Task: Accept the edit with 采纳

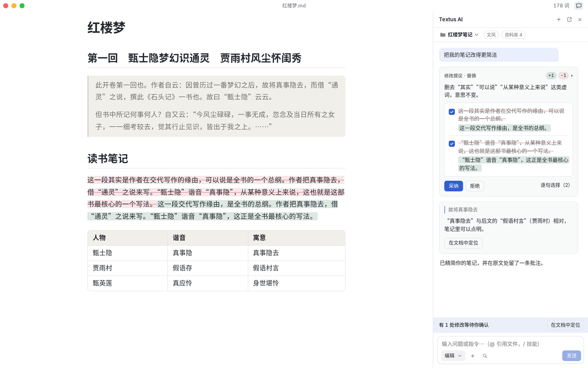Action: point(454,186)
